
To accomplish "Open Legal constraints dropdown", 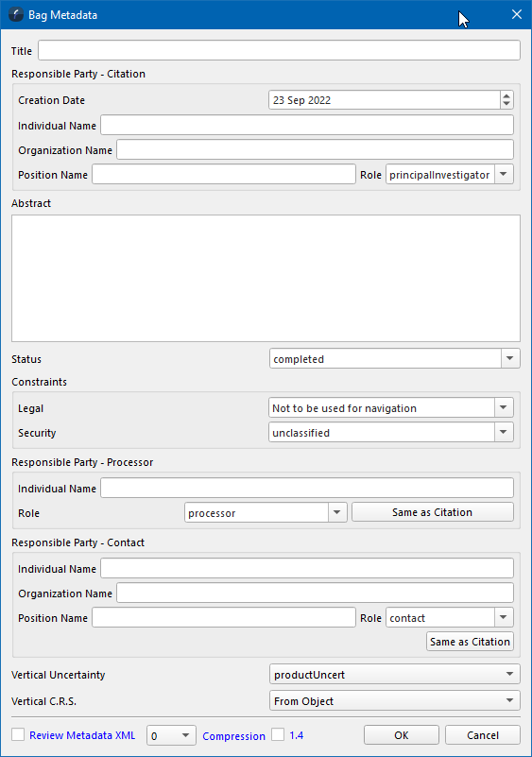I will (504, 407).
